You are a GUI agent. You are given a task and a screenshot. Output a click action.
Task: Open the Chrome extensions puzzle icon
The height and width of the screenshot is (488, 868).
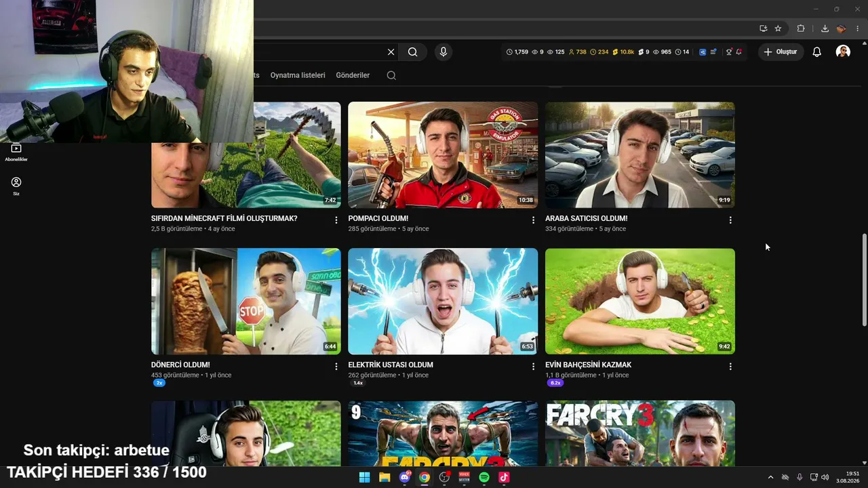pos(801,28)
